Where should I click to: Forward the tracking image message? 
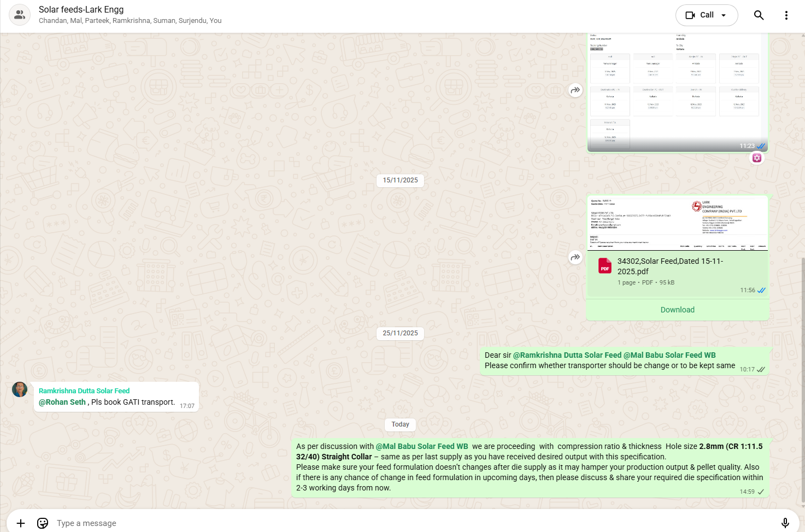tap(575, 90)
